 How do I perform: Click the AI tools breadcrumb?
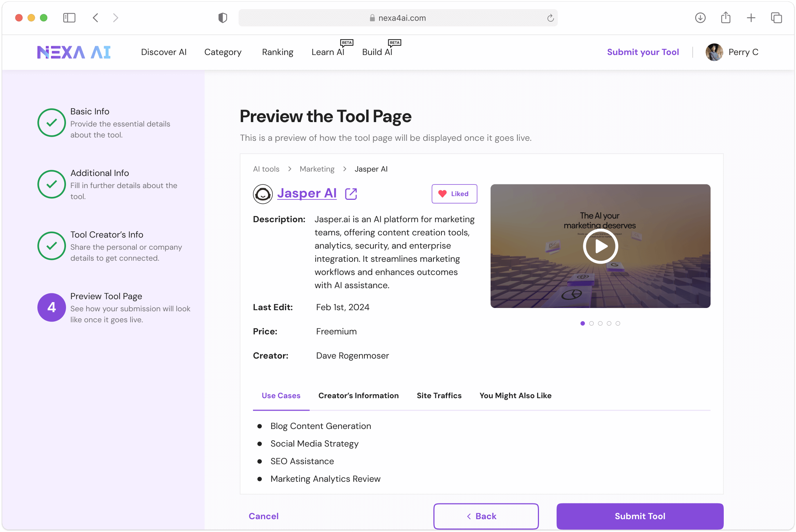point(266,169)
